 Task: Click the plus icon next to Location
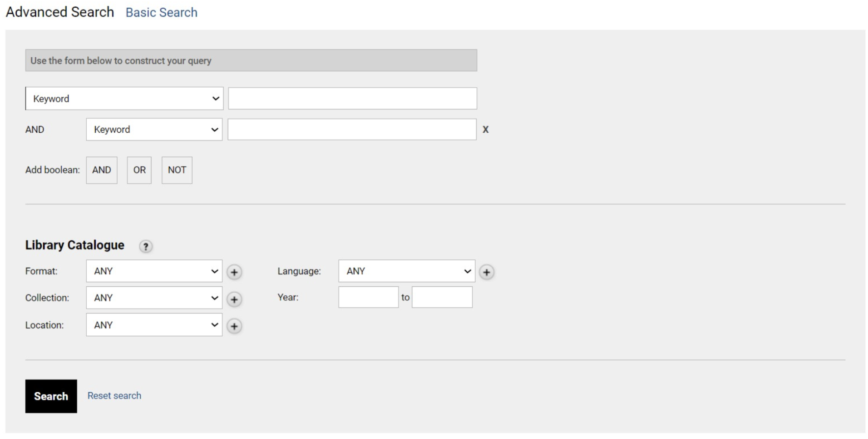(234, 326)
